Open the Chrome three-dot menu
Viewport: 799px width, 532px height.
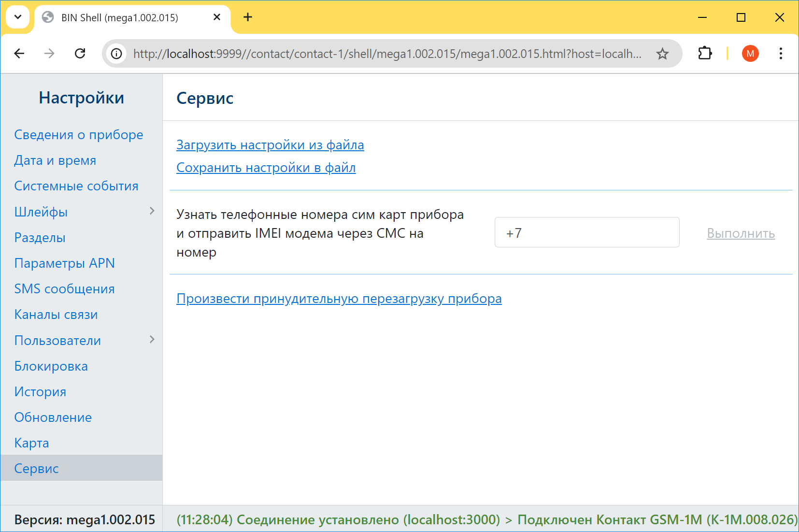pyautogui.click(x=781, y=54)
